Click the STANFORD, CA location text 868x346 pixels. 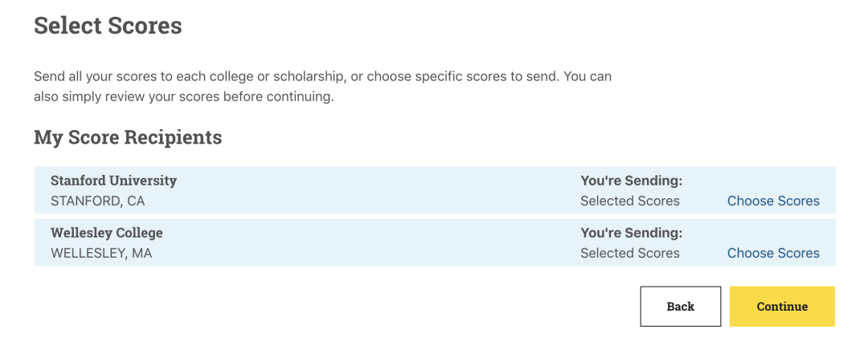97,201
